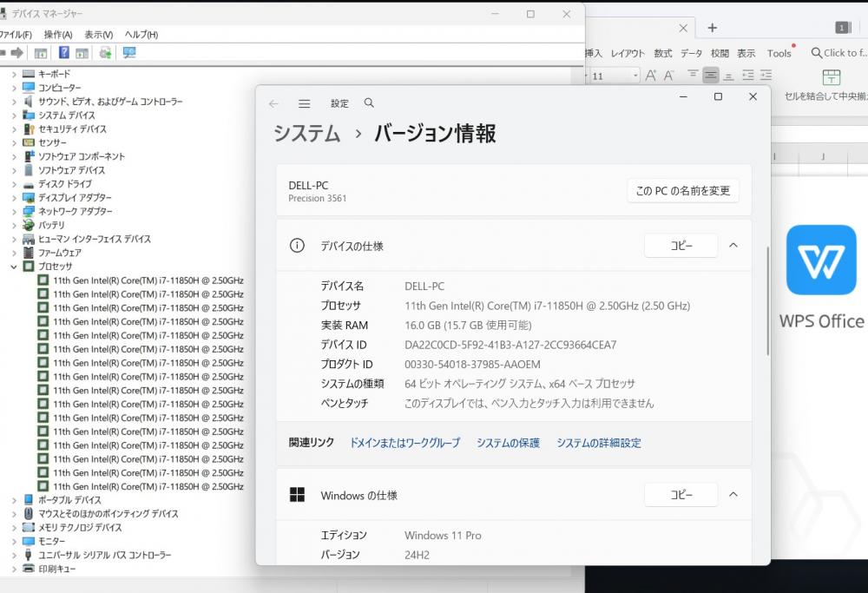Open the font size 11 dropdown
Viewport: 868px width, 593px height.
pos(635,76)
